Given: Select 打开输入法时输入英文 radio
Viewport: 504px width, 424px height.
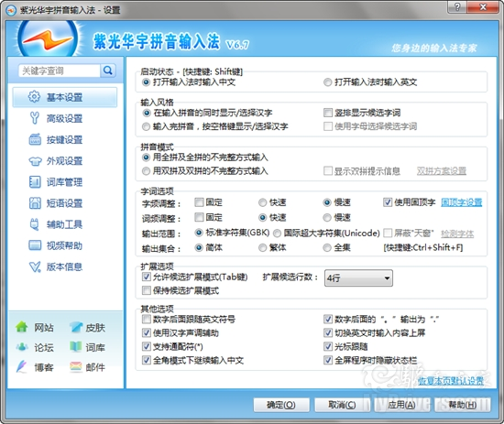Looking at the screenshot, I should [x=327, y=82].
